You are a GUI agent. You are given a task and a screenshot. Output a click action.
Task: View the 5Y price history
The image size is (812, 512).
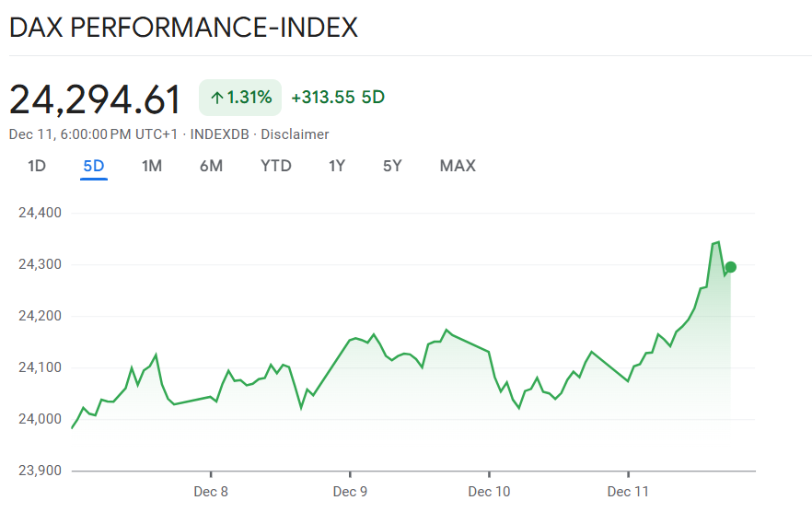pyautogui.click(x=392, y=166)
